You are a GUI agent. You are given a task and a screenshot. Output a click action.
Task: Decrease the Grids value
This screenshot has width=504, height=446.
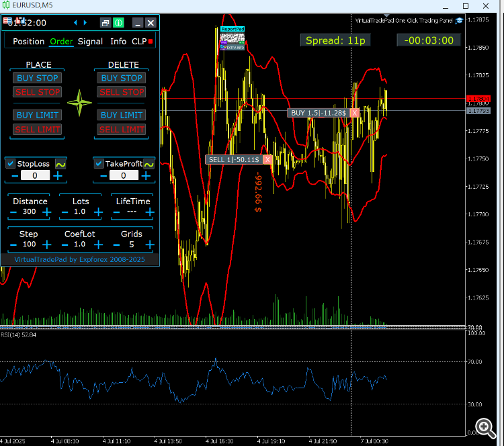coord(116,245)
